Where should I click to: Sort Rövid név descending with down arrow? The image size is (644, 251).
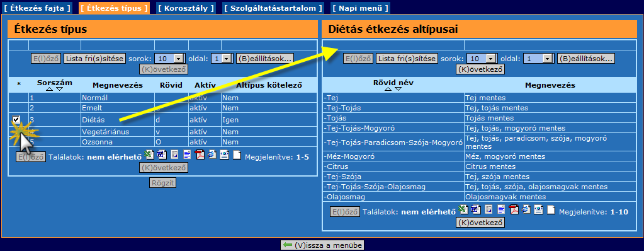[398, 89]
